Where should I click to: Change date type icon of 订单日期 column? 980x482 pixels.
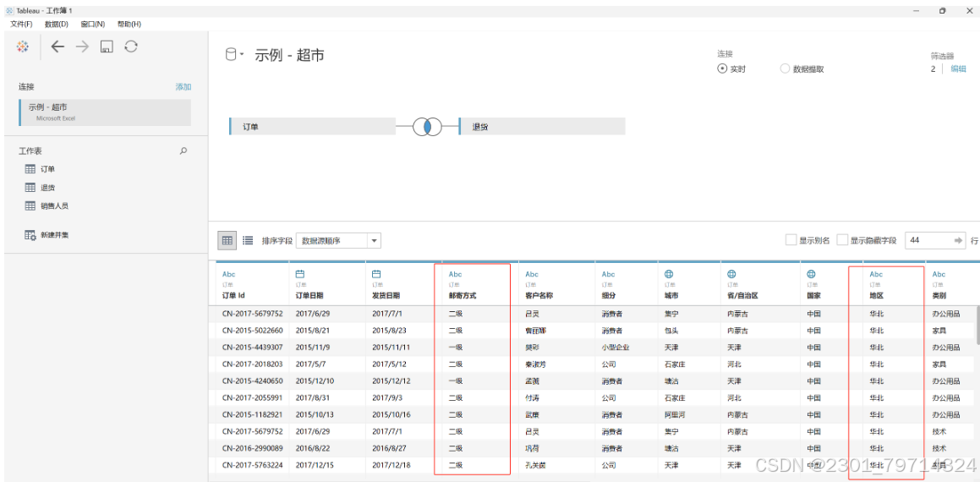pyautogui.click(x=300, y=274)
